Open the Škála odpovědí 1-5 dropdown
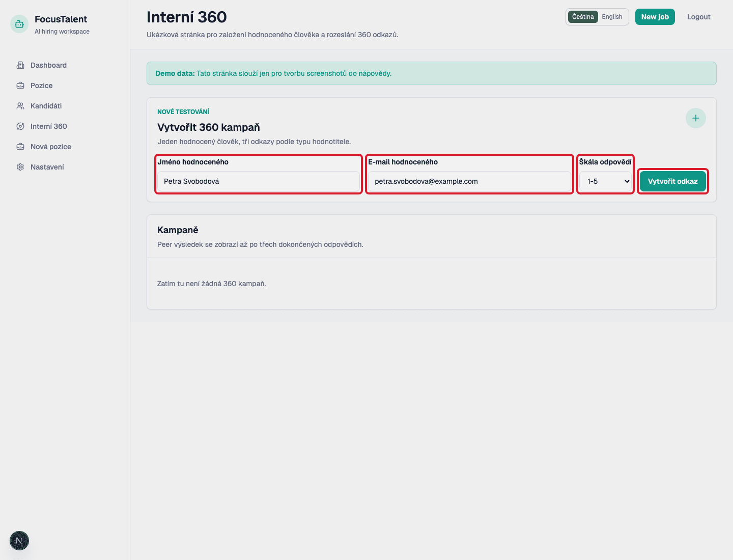 (605, 181)
